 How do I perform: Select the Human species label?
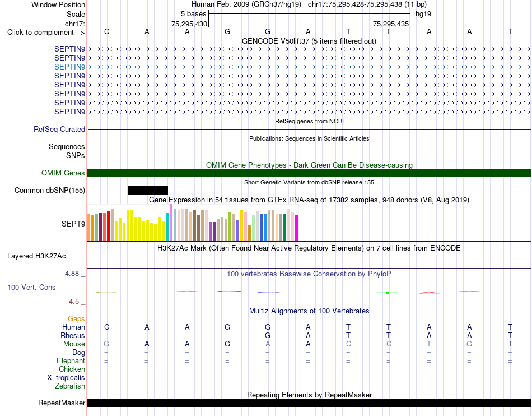(73, 327)
